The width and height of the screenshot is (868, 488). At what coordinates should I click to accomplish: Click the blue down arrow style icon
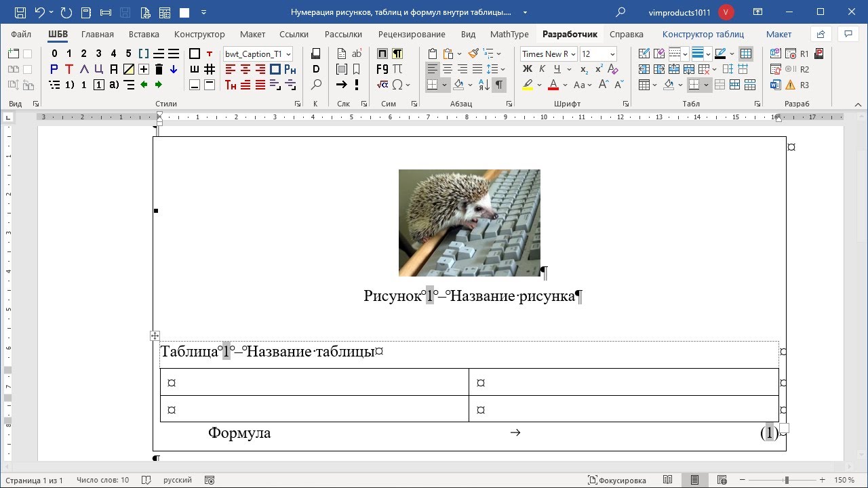(174, 69)
